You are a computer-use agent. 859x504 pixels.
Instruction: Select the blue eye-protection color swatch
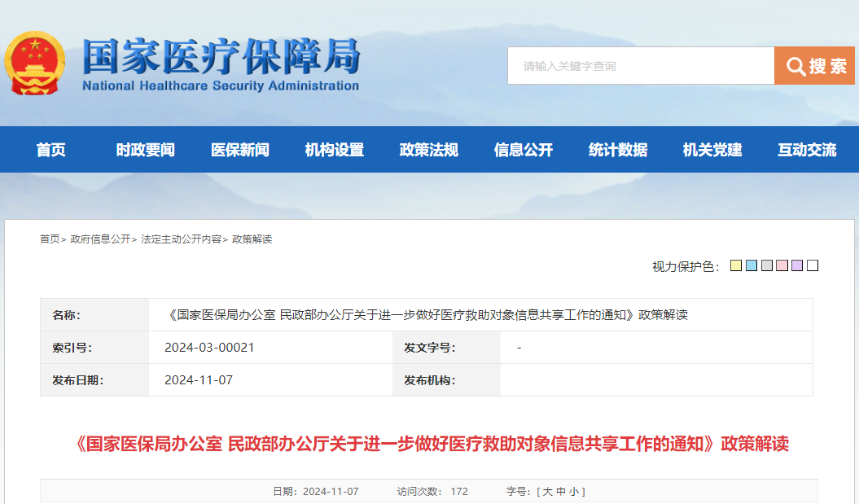point(752,265)
